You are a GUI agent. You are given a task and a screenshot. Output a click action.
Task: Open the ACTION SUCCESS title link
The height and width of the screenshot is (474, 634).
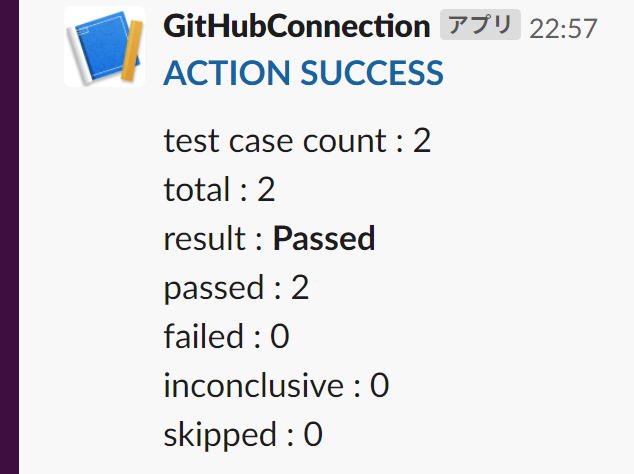point(303,73)
